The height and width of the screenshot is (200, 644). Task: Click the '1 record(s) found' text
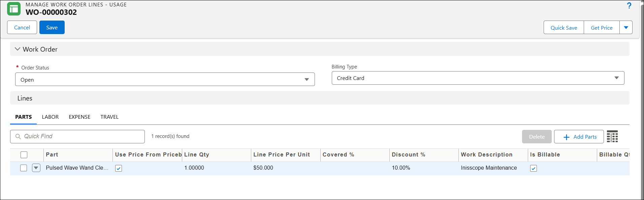coord(170,136)
